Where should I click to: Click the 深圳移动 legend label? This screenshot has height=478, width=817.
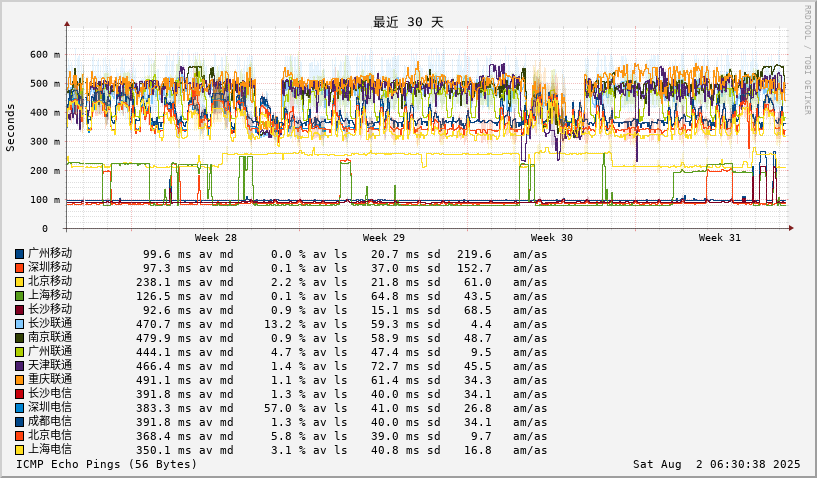(50, 267)
